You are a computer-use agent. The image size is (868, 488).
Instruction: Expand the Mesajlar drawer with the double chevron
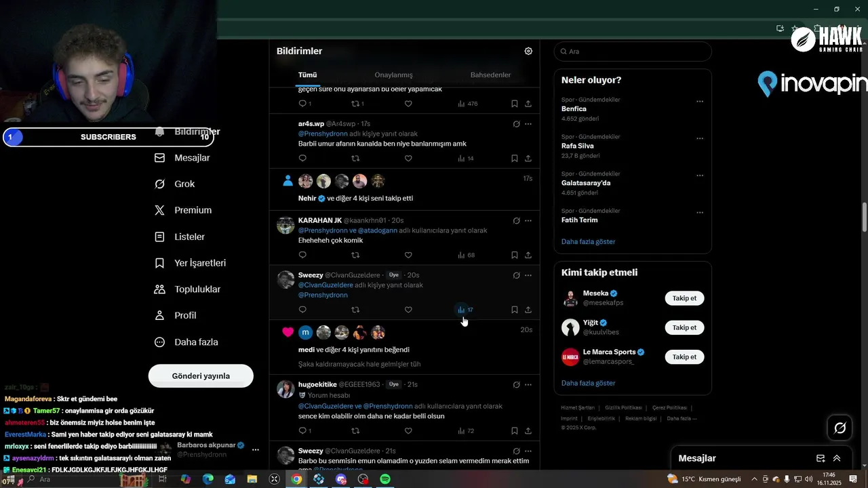click(x=837, y=458)
